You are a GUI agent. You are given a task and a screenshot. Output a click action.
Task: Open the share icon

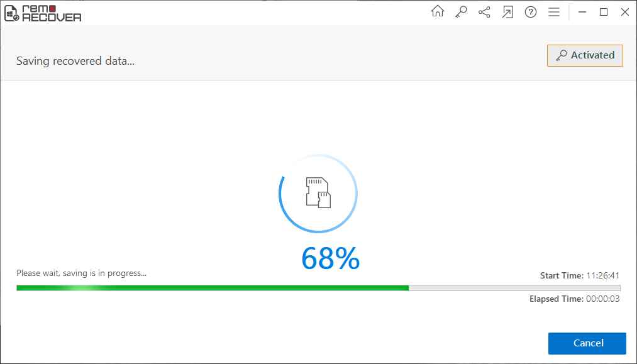pos(484,12)
